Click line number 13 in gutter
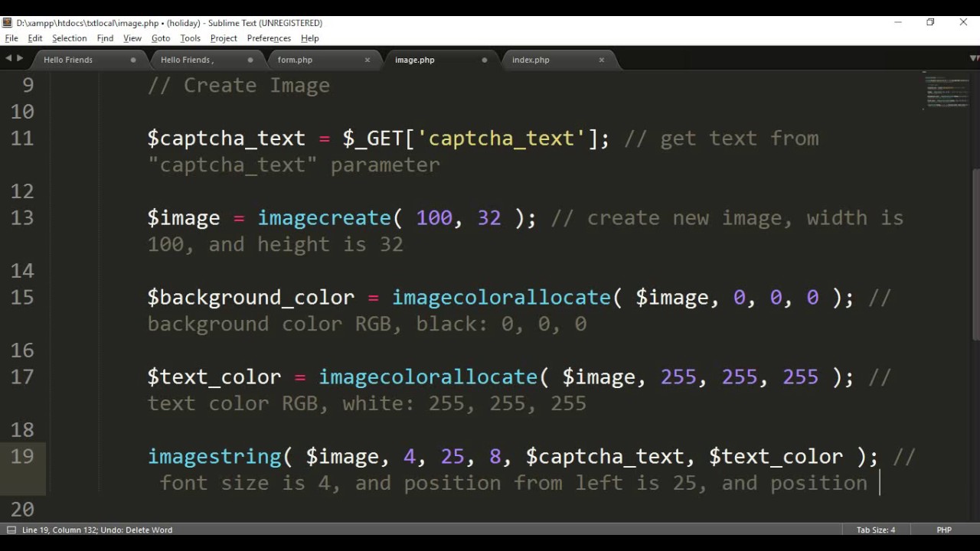 click(x=22, y=218)
